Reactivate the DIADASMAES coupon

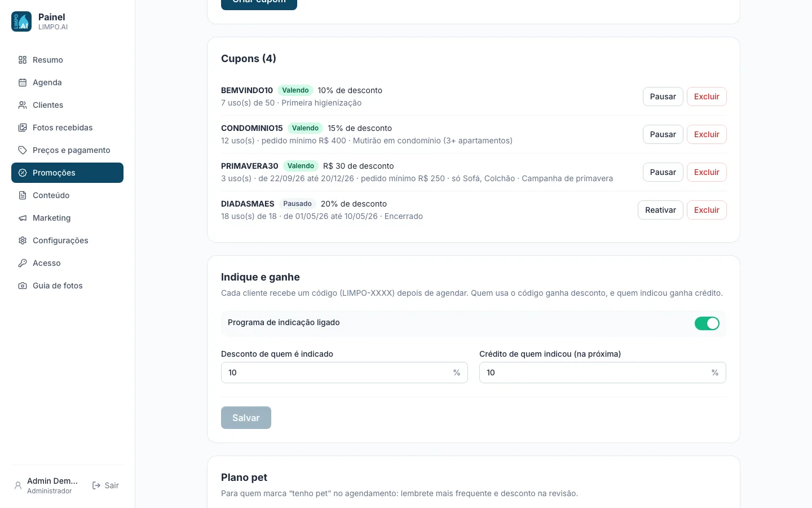click(x=660, y=210)
